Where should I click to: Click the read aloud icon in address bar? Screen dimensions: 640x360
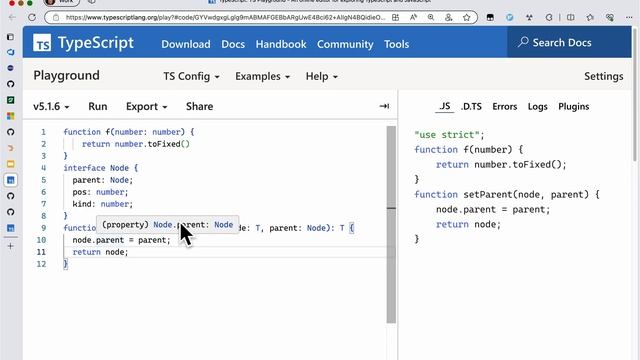413,17
